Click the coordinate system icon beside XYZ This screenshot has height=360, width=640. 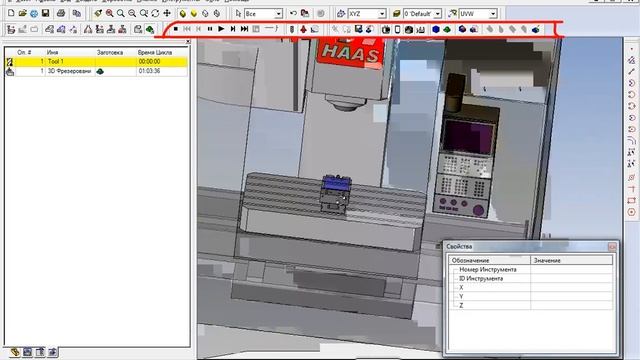point(341,13)
